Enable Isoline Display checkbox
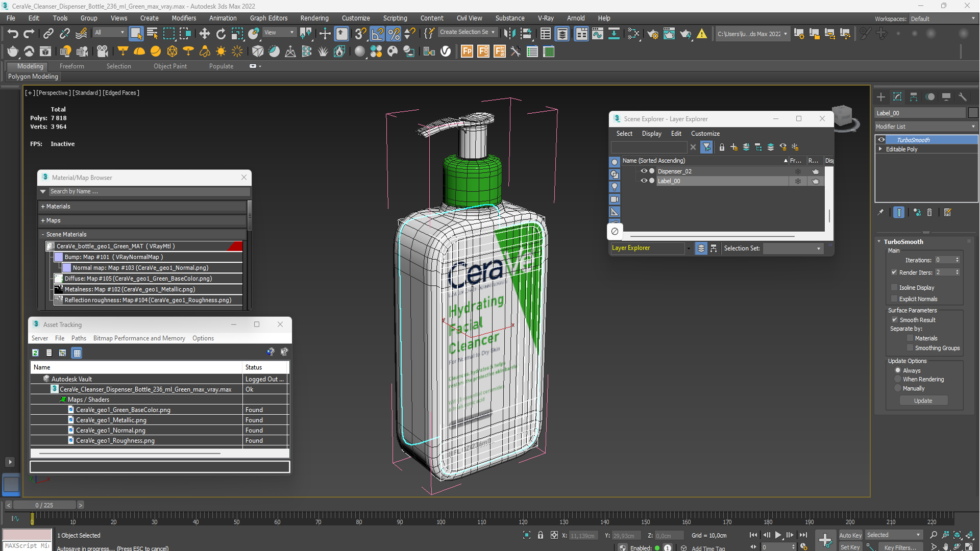The height and width of the screenshot is (551, 980). click(x=894, y=287)
